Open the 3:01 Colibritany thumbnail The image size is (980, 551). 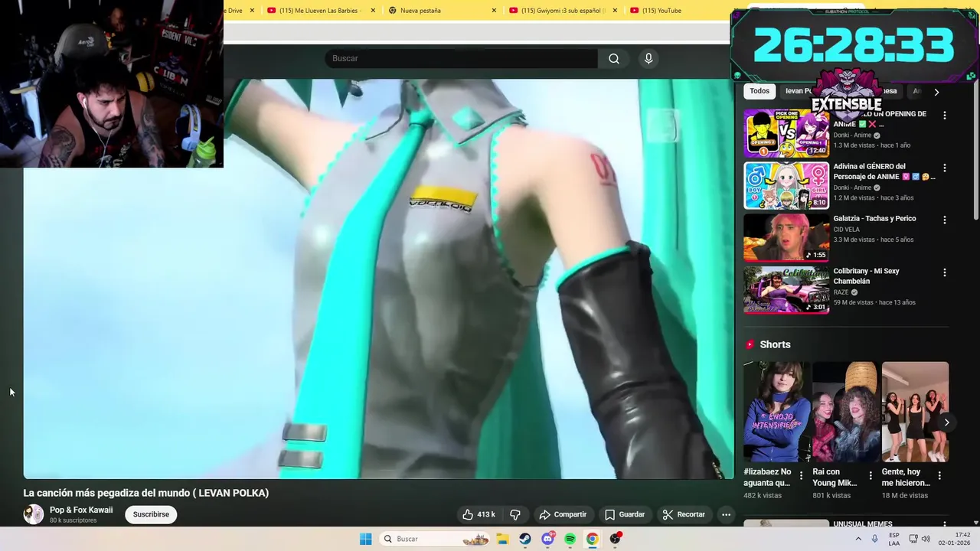click(x=786, y=290)
